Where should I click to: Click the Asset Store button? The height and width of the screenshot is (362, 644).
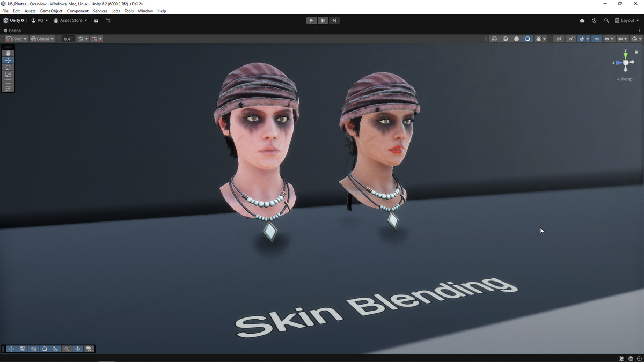[x=70, y=20]
